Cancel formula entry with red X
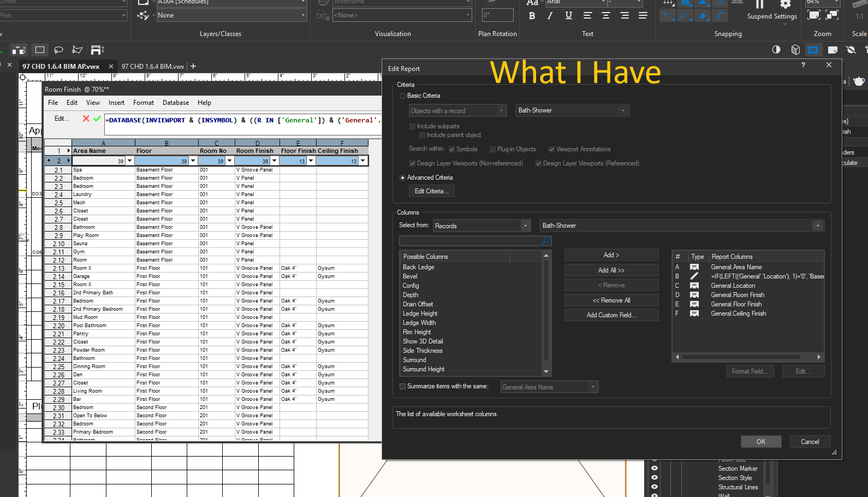Viewport: 868px width, 497px height. tap(86, 119)
